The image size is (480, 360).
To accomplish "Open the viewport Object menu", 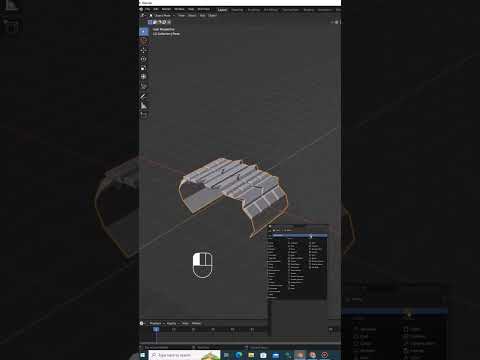I will 212,15.
